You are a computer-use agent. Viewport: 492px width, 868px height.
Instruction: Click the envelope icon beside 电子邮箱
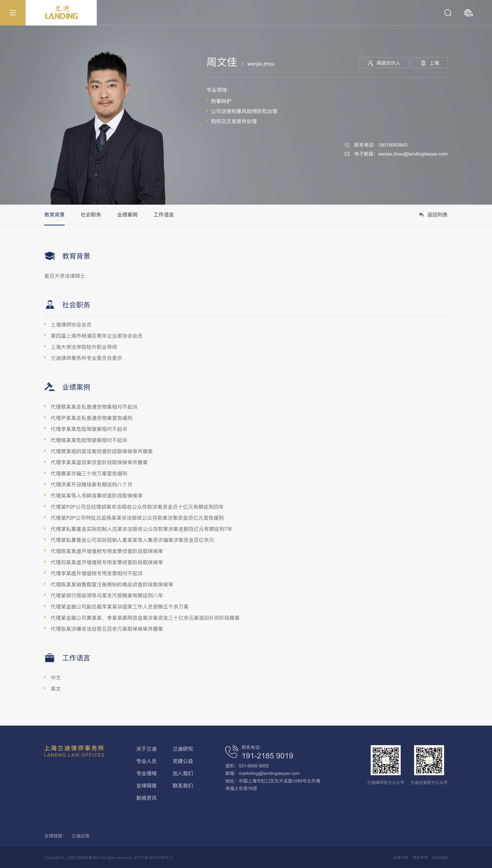[347, 154]
